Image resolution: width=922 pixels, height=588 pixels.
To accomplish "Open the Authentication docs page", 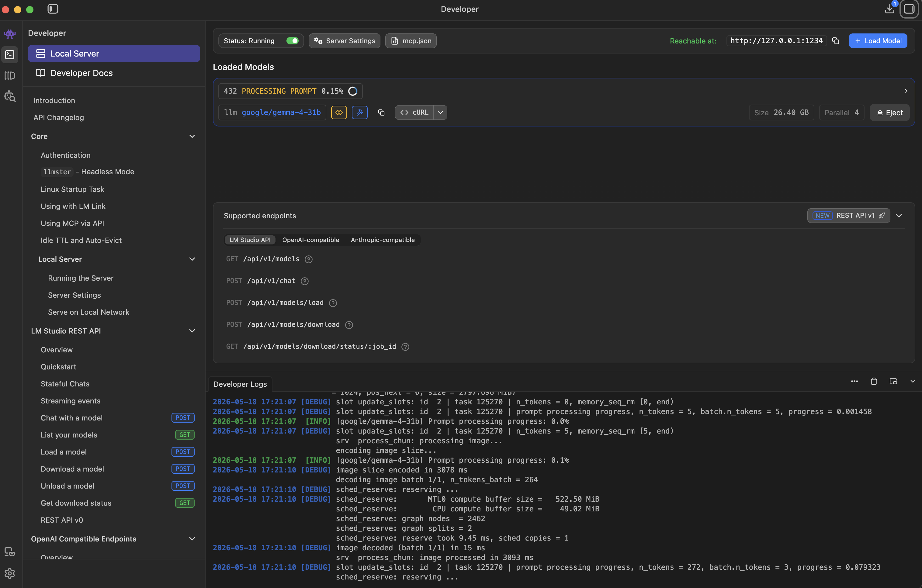I will 65,155.
